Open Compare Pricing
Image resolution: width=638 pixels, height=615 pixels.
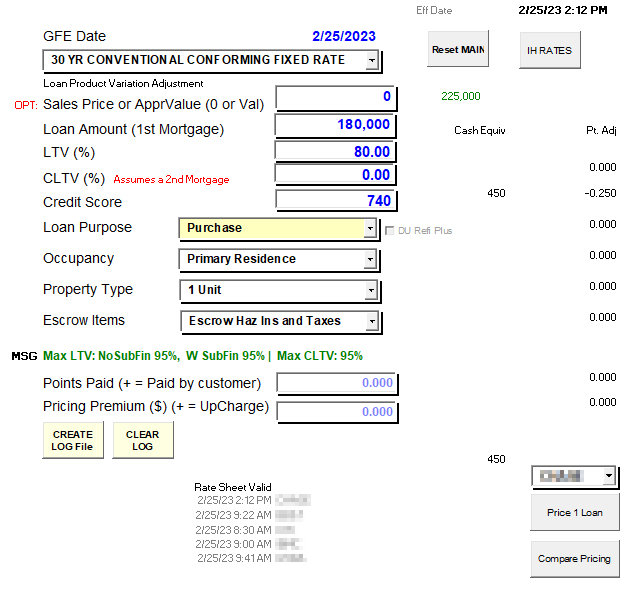coord(575,559)
